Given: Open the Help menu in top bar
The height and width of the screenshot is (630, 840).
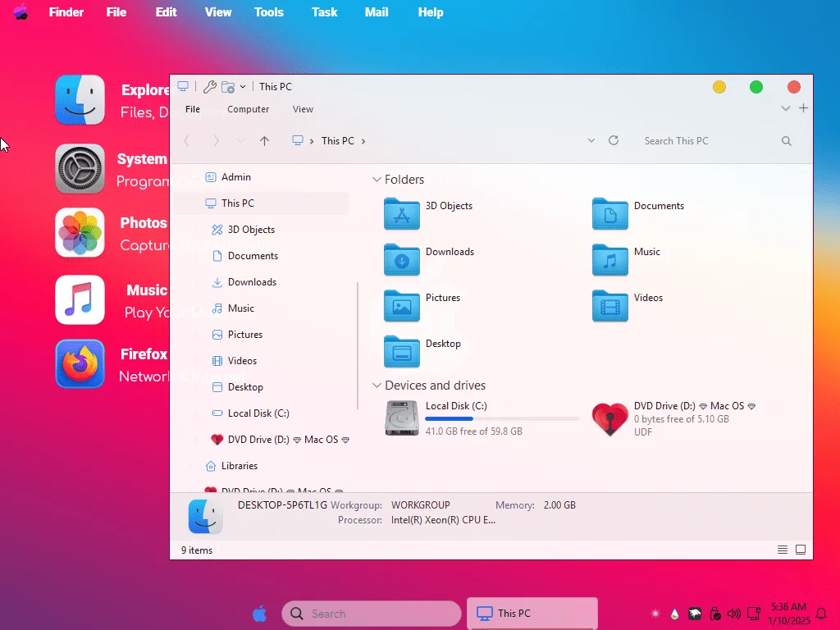Looking at the screenshot, I should coord(431,11).
